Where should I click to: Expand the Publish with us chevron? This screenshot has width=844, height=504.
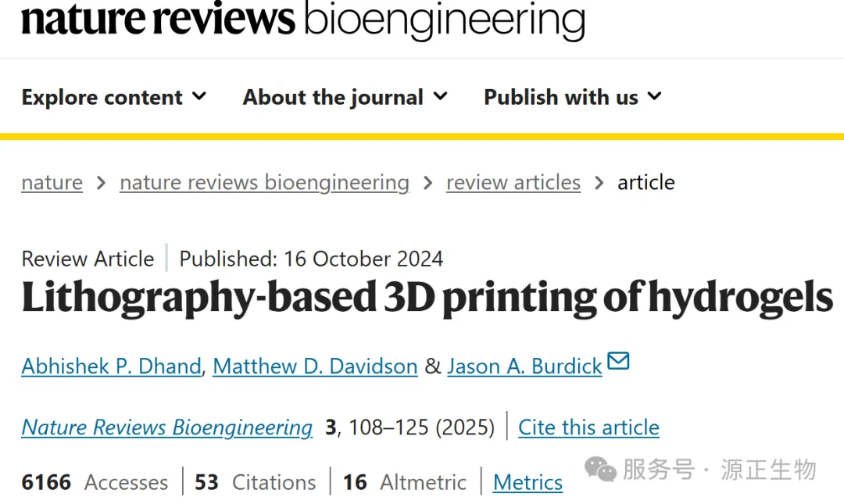pyautogui.click(x=655, y=96)
